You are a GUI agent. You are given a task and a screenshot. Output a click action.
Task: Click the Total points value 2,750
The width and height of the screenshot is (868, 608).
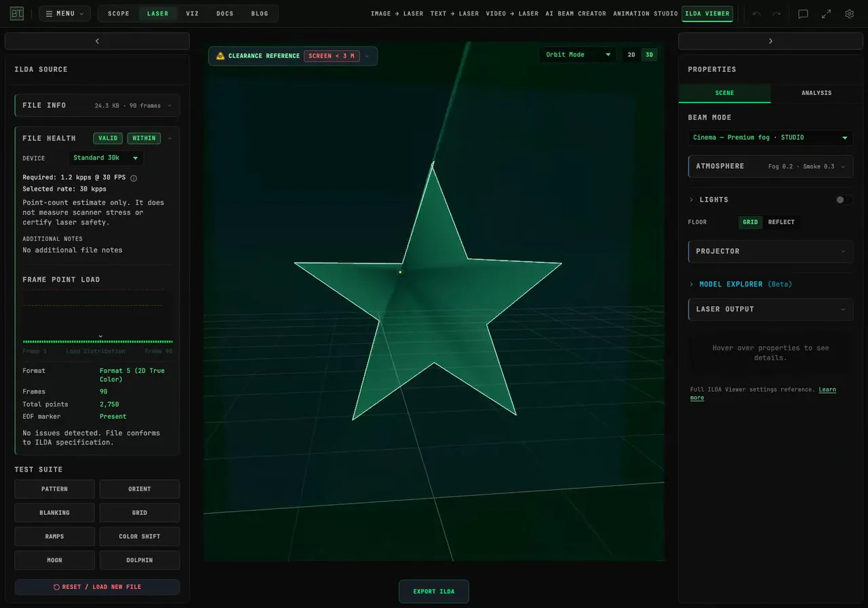coord(109,404)
